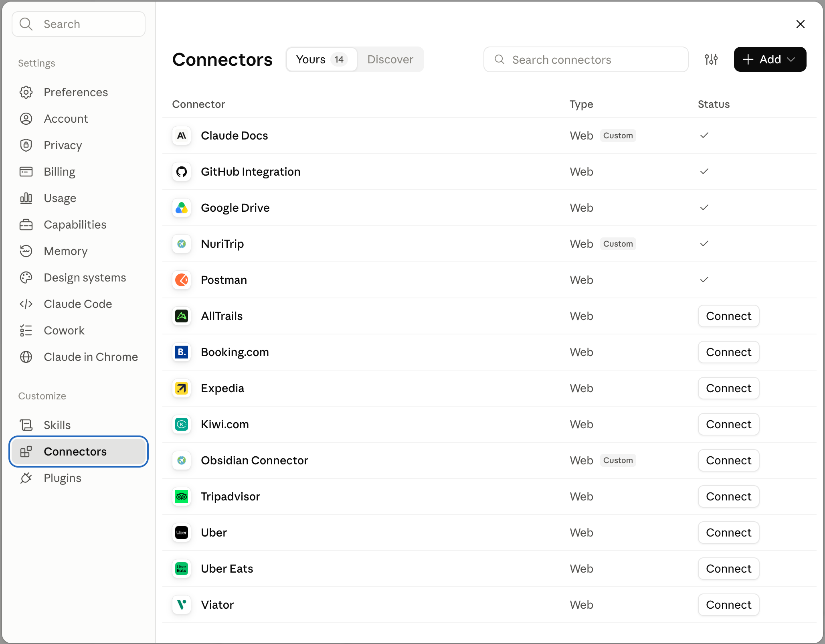The width and height of the screenshot is (825, 644).
Task: Click the Uber Eats logo icon
Action: click(182, 569)
